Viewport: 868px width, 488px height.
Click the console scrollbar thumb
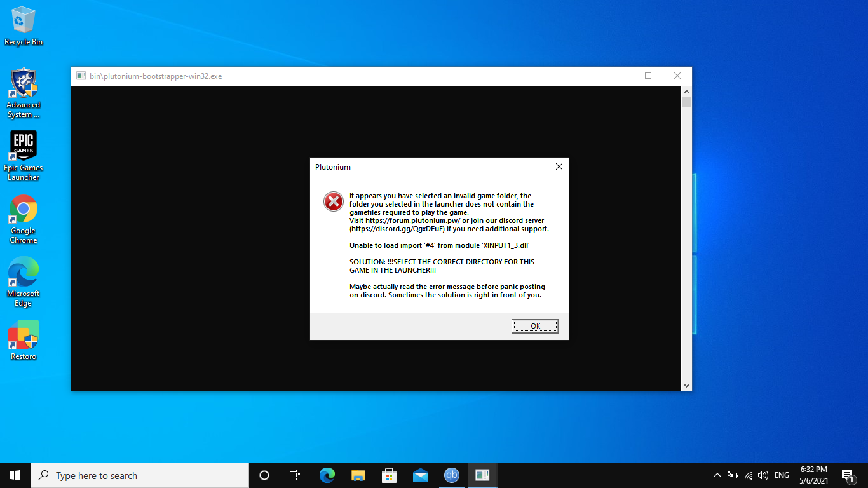686,102
